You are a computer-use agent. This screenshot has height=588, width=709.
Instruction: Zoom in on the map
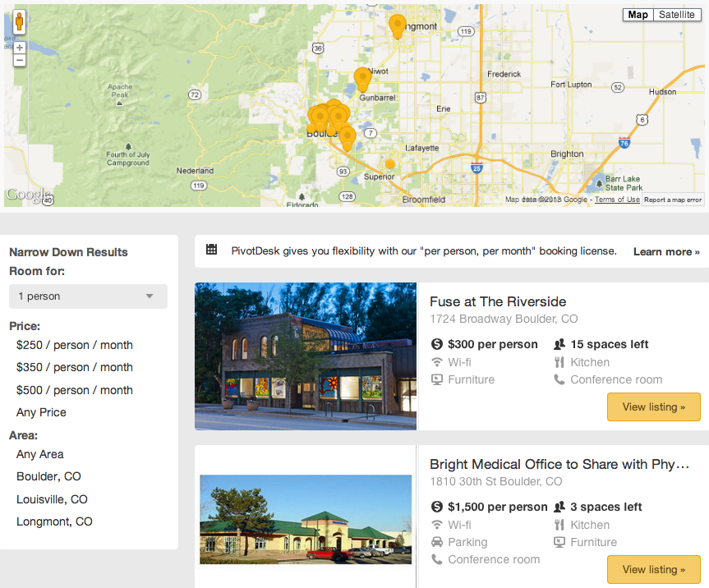(20, 48)
